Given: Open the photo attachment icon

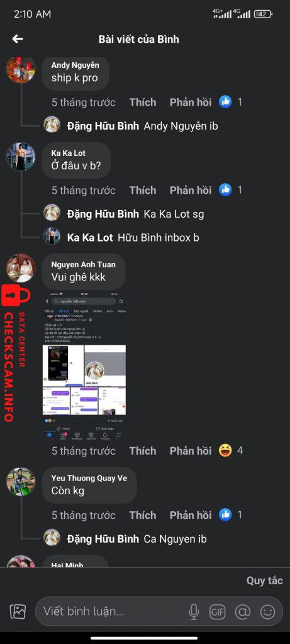Looking at the screenshot, I should pos(18,612).
